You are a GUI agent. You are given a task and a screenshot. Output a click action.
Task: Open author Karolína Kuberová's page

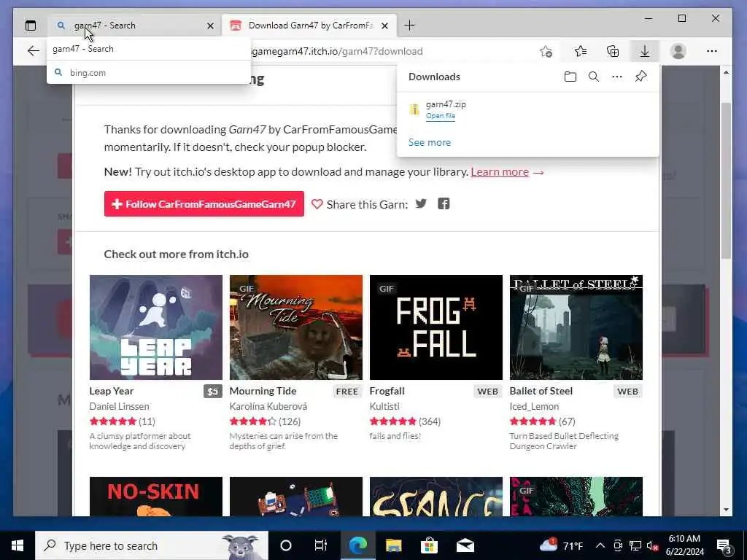click(268, 406)
